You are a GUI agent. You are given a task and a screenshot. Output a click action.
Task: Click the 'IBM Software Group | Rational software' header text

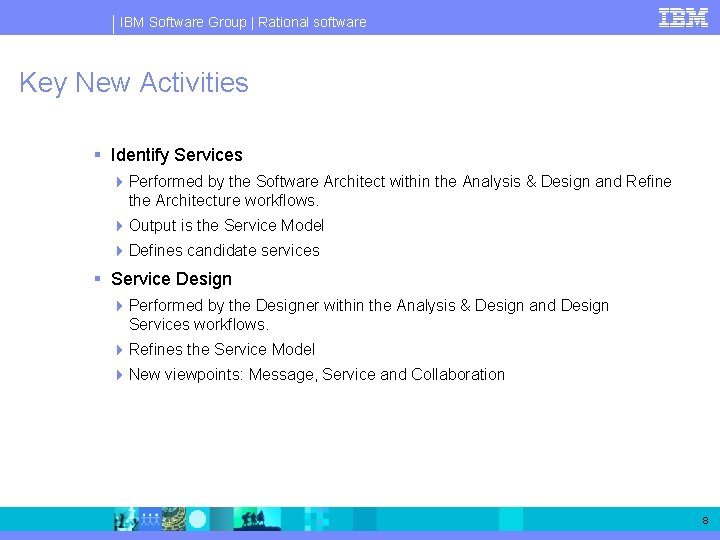(243, 22)
